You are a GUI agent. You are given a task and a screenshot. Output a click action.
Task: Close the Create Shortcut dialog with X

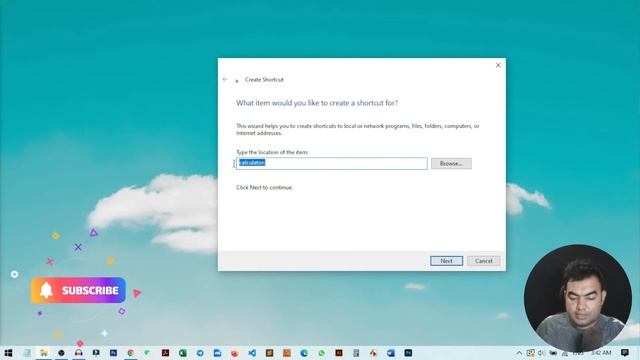(498, 65)
